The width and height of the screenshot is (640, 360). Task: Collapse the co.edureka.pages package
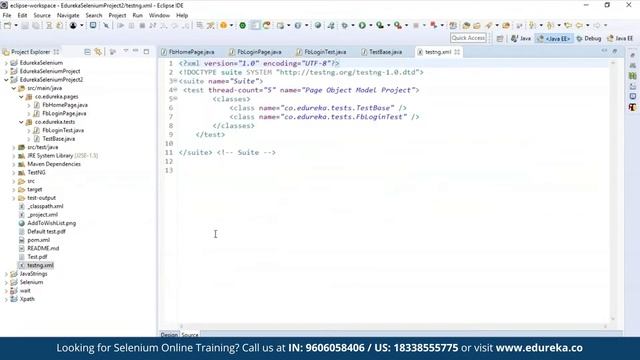21,97
